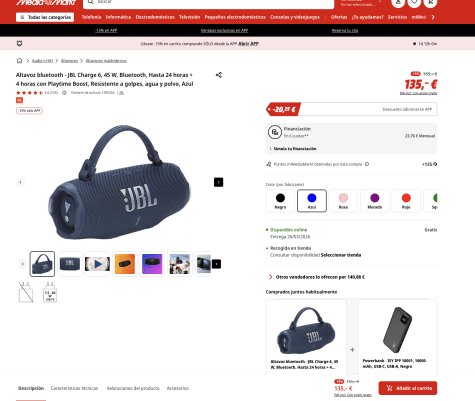This screenshot has width=475, height=401.
Task: Open the shopping cart icon in the header
Action: [430, 2]
